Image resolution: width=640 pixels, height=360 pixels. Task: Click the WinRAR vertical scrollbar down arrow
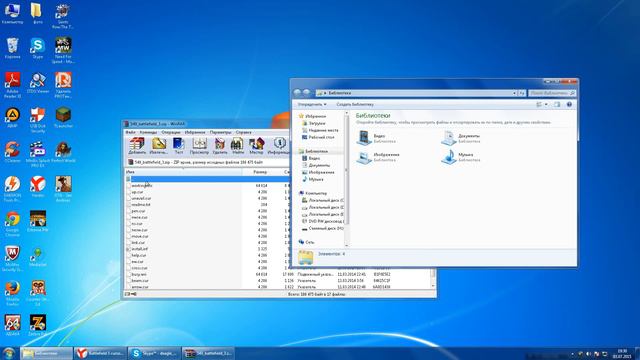[433, 287]
